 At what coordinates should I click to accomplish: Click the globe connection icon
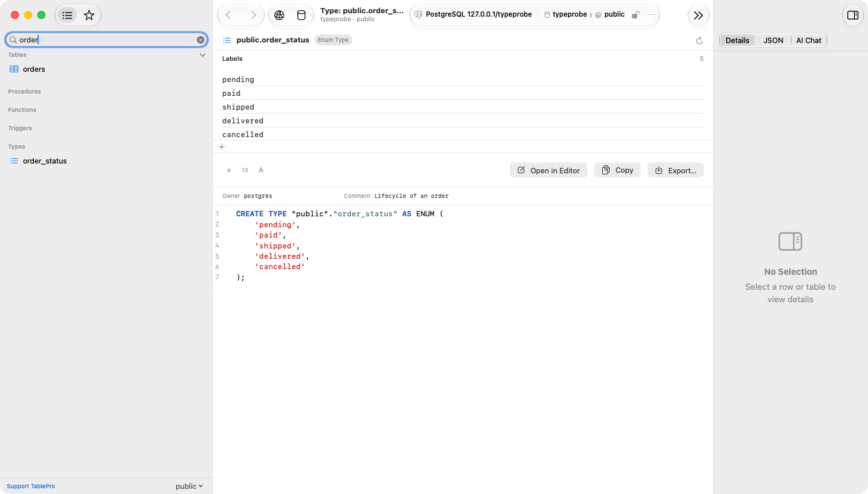(x=280, y=15)
